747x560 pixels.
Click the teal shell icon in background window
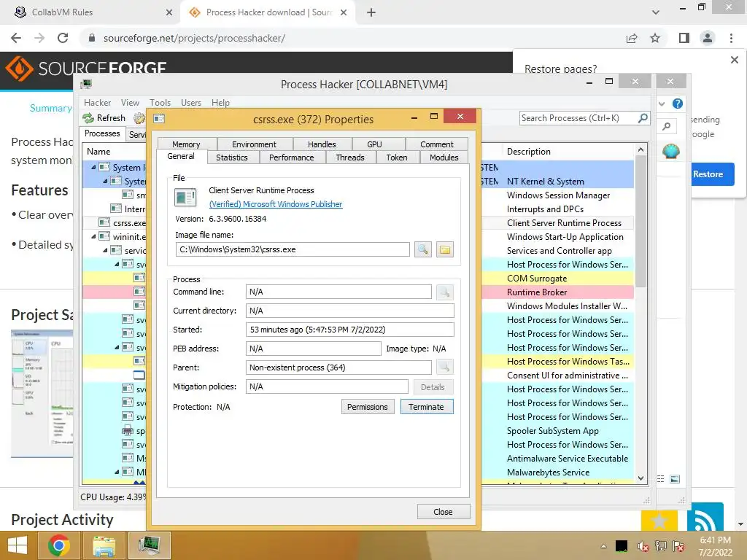(671, 152)
